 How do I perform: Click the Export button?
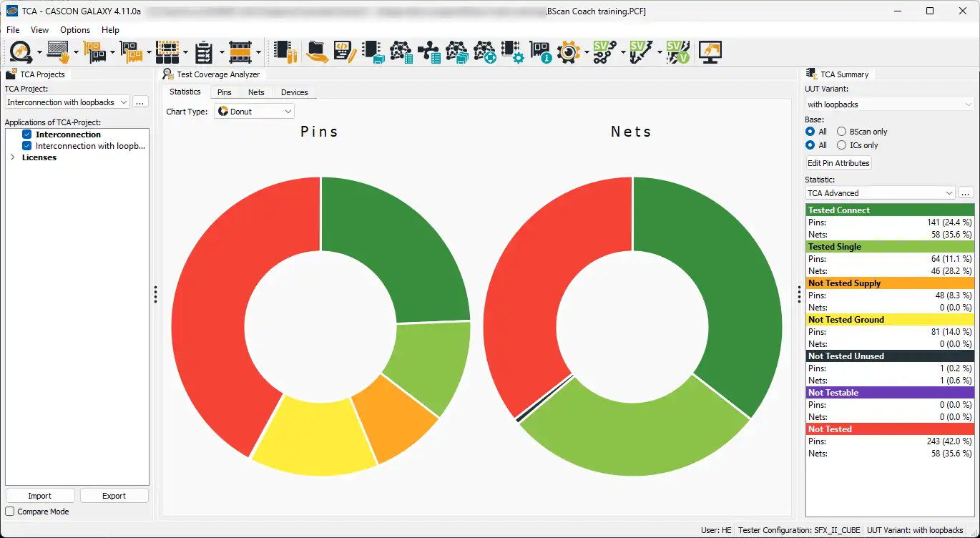(114, 496)
